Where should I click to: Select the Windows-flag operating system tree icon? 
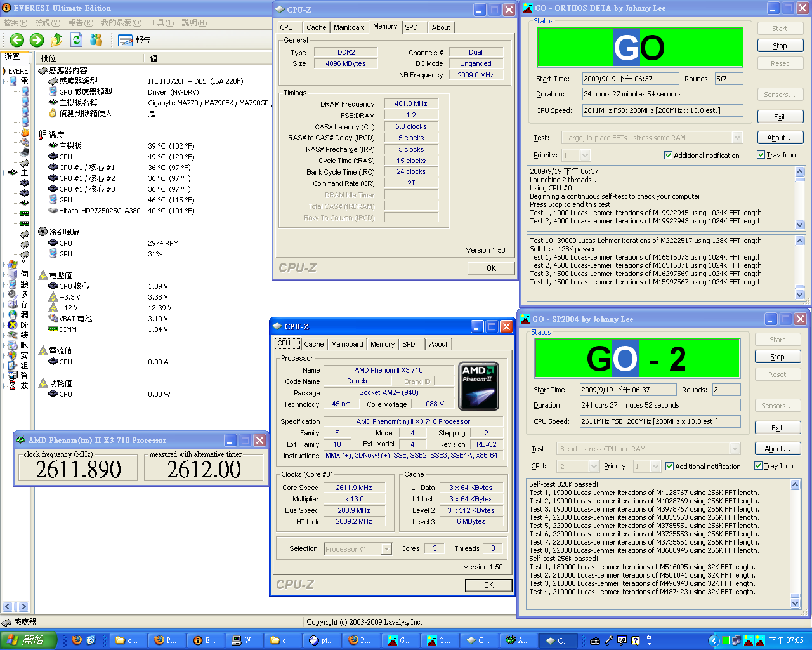point(13,264)
